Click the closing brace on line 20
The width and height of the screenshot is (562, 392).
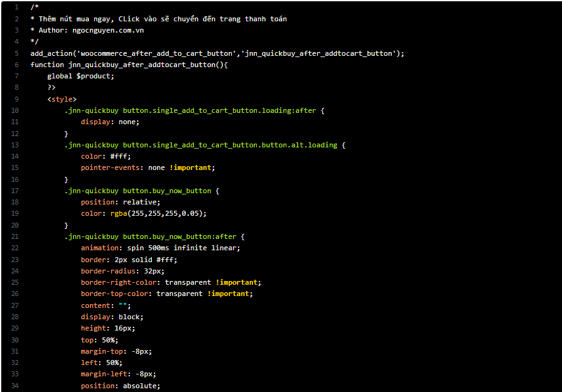[67, 226]
